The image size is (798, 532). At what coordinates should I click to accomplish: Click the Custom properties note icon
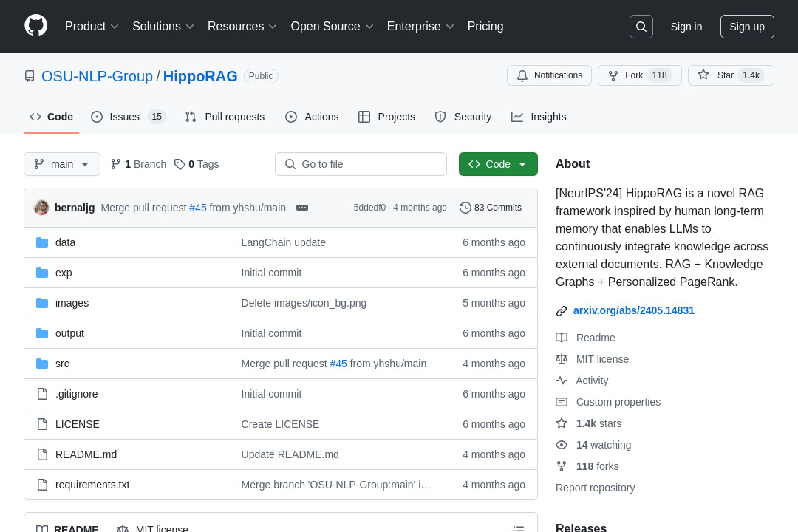[x=562, y=402]
